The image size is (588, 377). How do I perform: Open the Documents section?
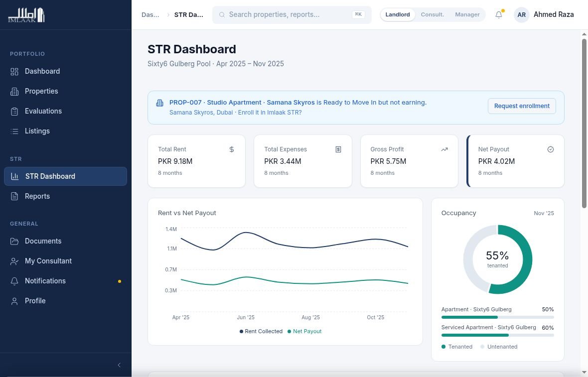(x=66, y=242)
